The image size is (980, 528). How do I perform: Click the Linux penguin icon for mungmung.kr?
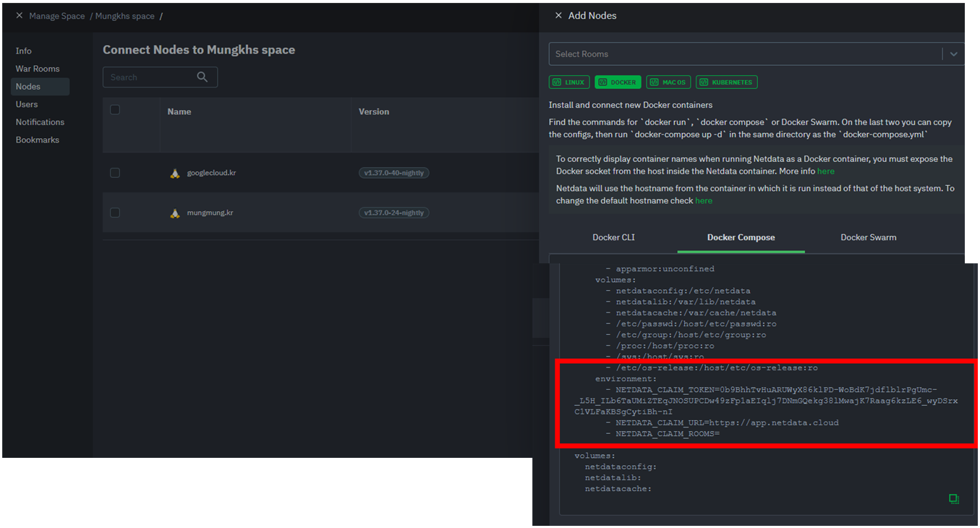pos(175,213)
